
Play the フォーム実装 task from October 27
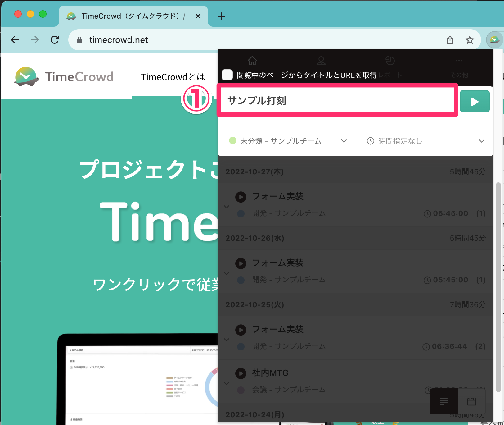[241, 197]
